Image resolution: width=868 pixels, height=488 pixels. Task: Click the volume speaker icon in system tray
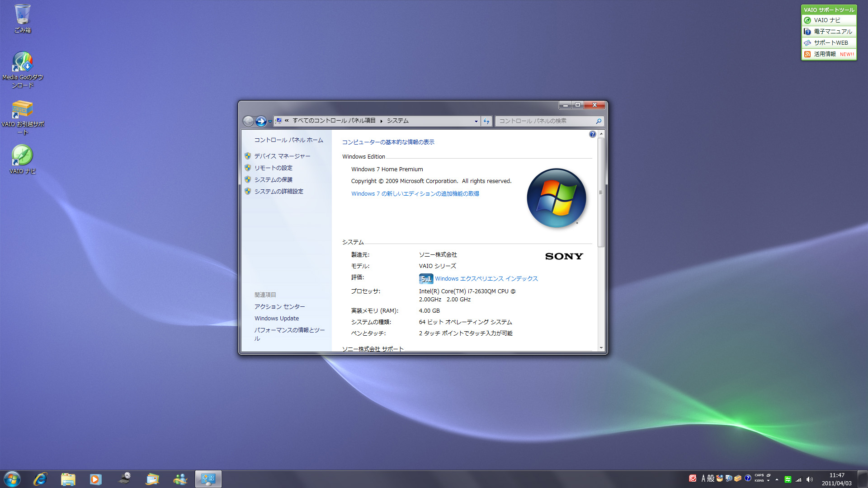[x=809, y=479]
